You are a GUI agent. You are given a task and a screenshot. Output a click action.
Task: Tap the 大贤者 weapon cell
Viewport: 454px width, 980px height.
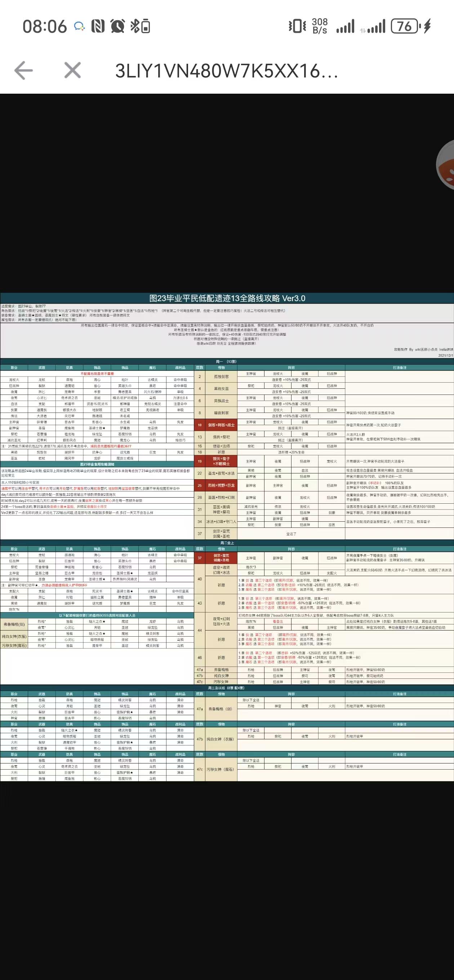(x=41, y=416)
